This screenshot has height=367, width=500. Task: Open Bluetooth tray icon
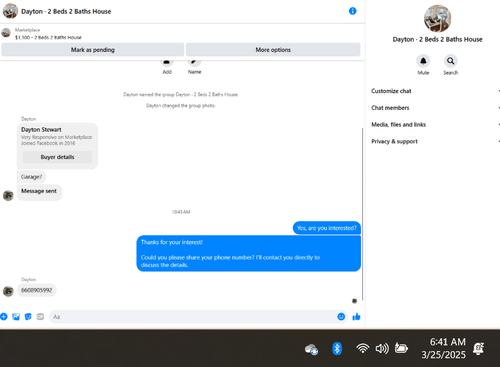(x=337, y=349)
